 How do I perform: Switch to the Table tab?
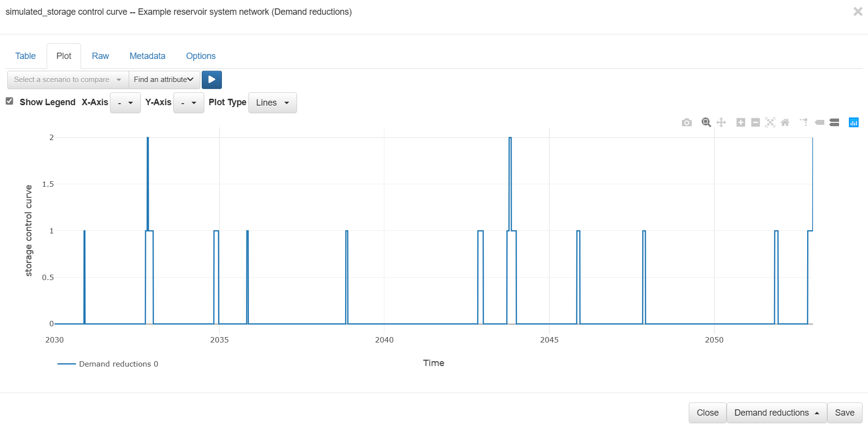click(x=26, y=56)
